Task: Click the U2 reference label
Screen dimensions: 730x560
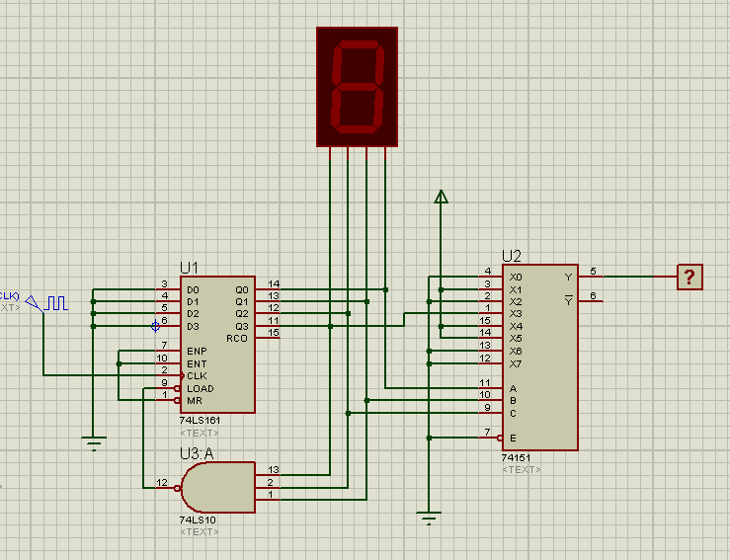Action: click(x=512, y=257)
